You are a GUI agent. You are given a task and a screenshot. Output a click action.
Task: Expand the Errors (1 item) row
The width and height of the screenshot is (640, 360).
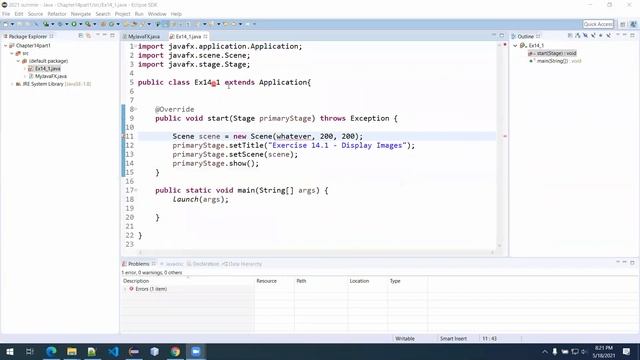[x=125, y=289]
